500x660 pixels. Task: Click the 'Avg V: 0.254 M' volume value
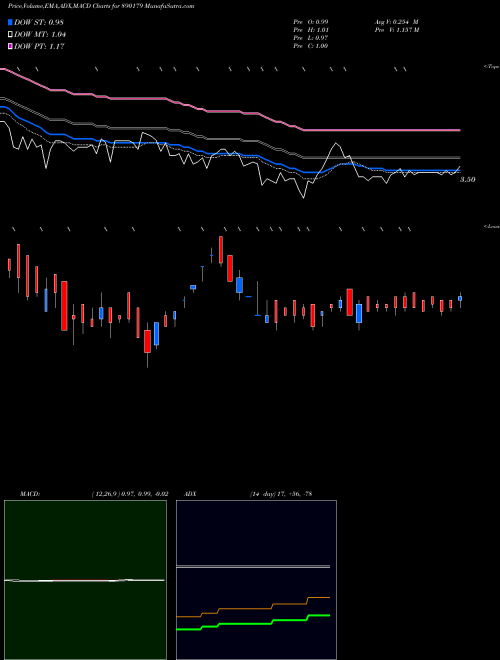(396, 21)
